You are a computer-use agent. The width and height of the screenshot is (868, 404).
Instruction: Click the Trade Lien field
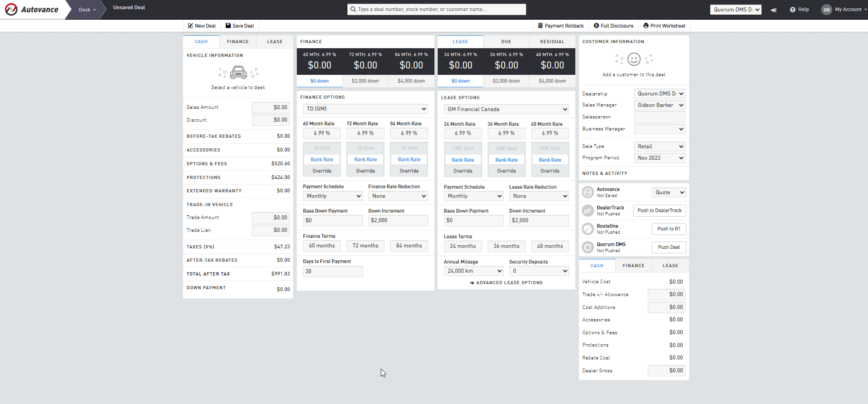271,230
